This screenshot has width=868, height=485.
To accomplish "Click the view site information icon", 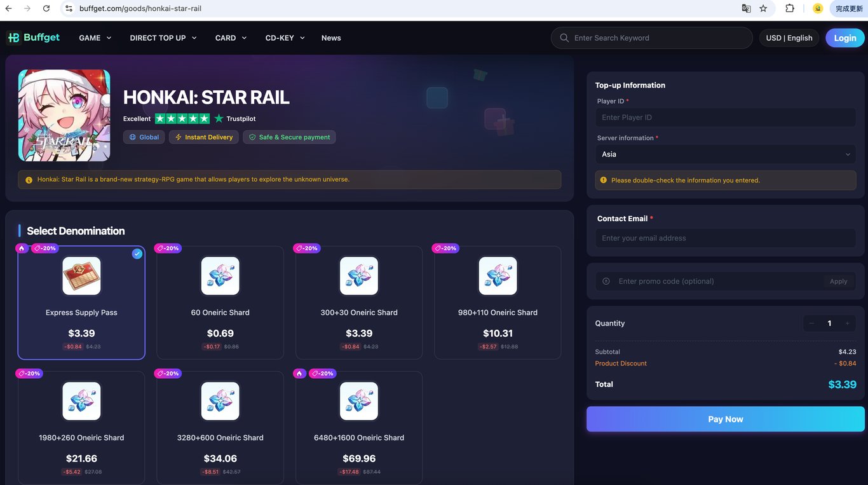I will coord(69,8).
